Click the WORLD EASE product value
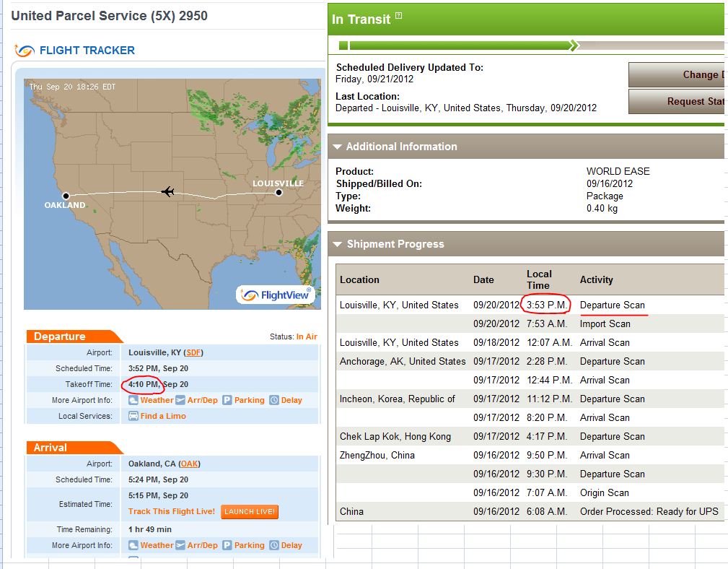The width and height of the screenshot is (728, 569). 618,171
